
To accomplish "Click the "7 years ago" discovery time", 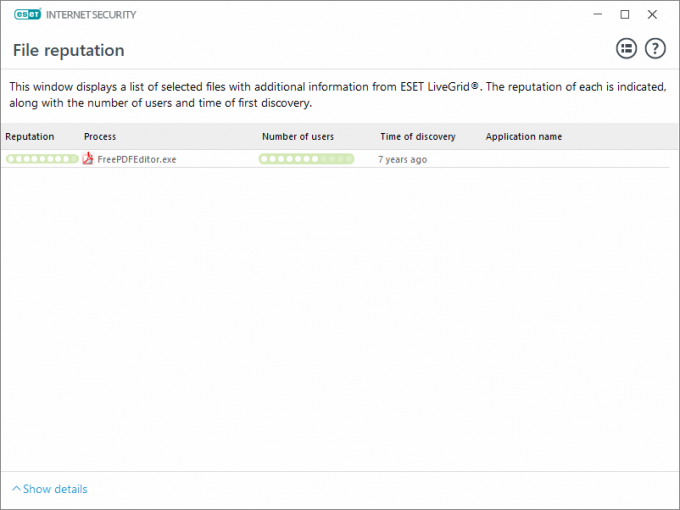I will pos(402,159).
